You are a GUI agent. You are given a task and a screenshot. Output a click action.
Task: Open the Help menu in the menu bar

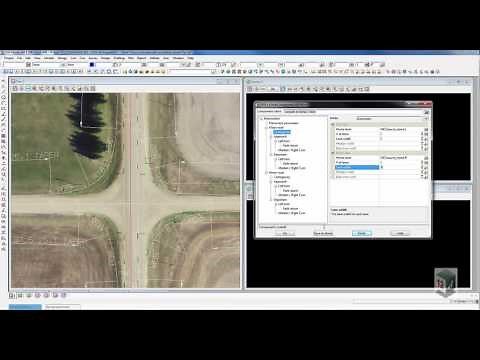coord(190,58)
